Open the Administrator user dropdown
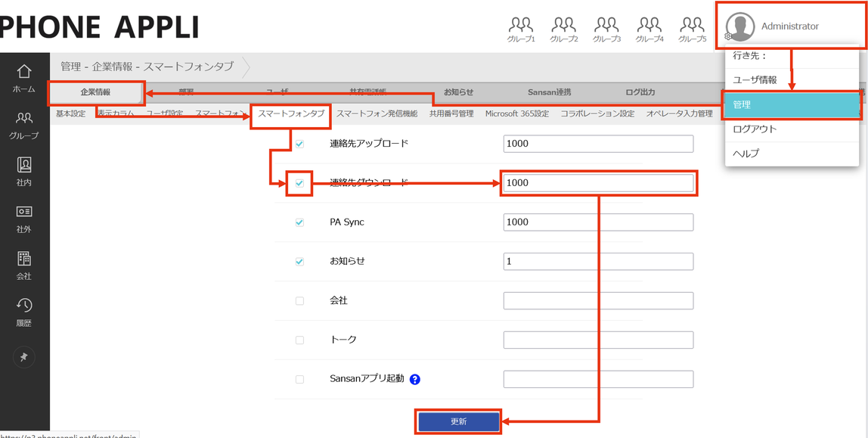This screenshot has width=868, height=438. pos(790,26)
